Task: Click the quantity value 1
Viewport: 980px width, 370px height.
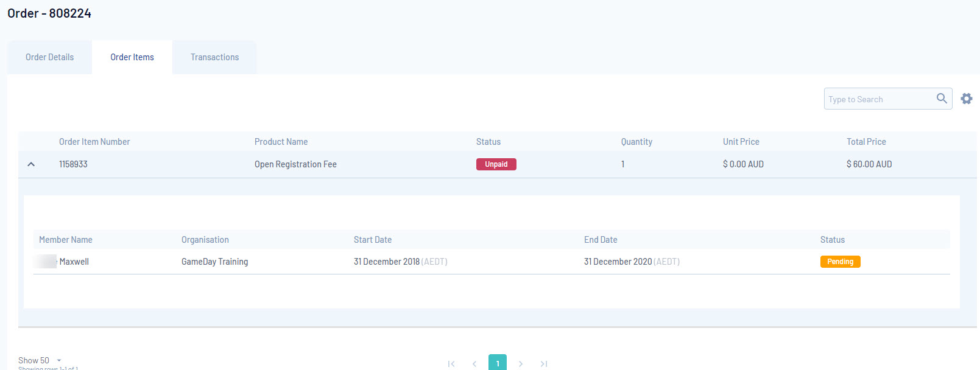Action: (x=622, y=164)
